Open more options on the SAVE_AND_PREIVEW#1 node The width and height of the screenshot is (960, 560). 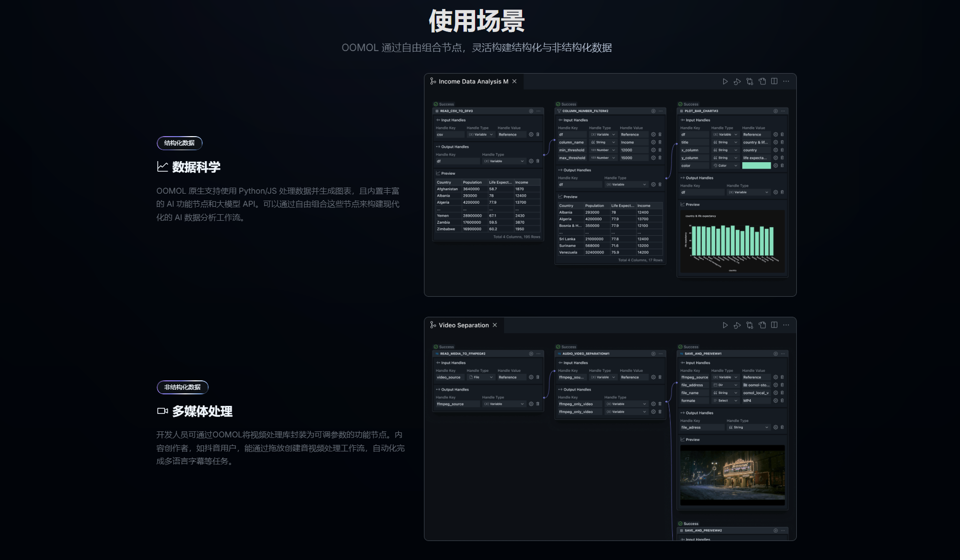(783, 354)
